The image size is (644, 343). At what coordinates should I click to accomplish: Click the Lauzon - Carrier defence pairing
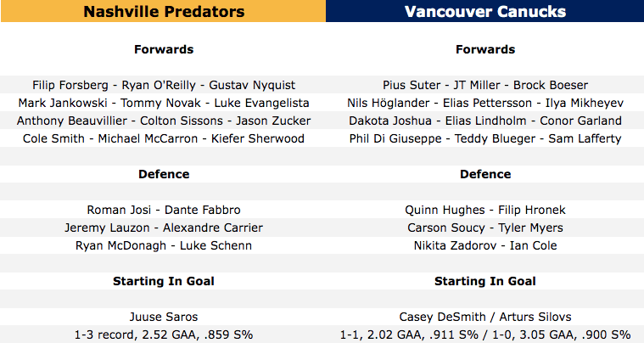(164, 228)
